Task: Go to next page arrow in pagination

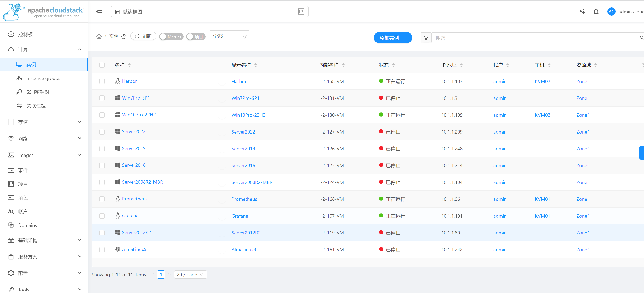Action: (169, 274)
